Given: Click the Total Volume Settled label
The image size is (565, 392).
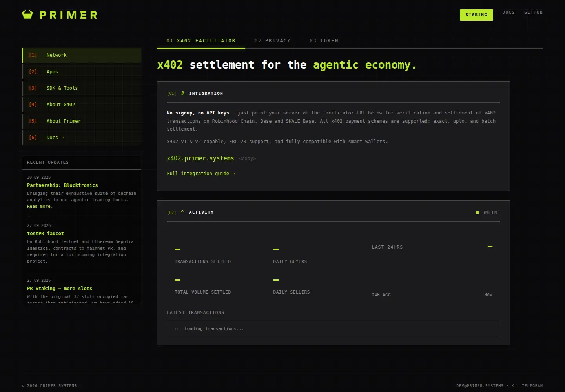Looking at the screenshot, I should click(202, 292).
